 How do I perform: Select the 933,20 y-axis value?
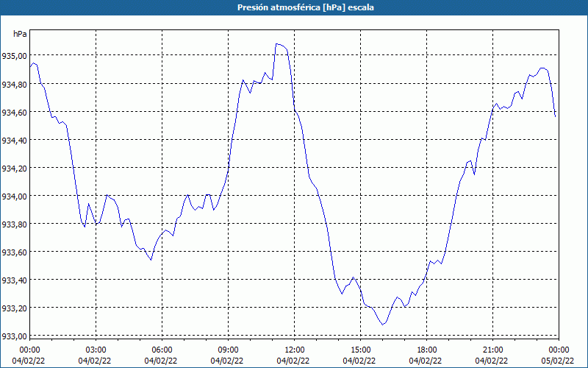tap(14, 308)
